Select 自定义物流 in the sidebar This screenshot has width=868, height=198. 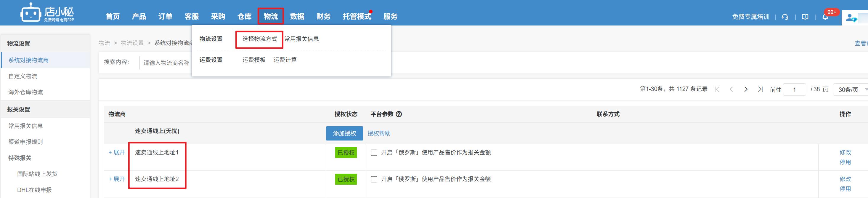(x=23, y=76)
